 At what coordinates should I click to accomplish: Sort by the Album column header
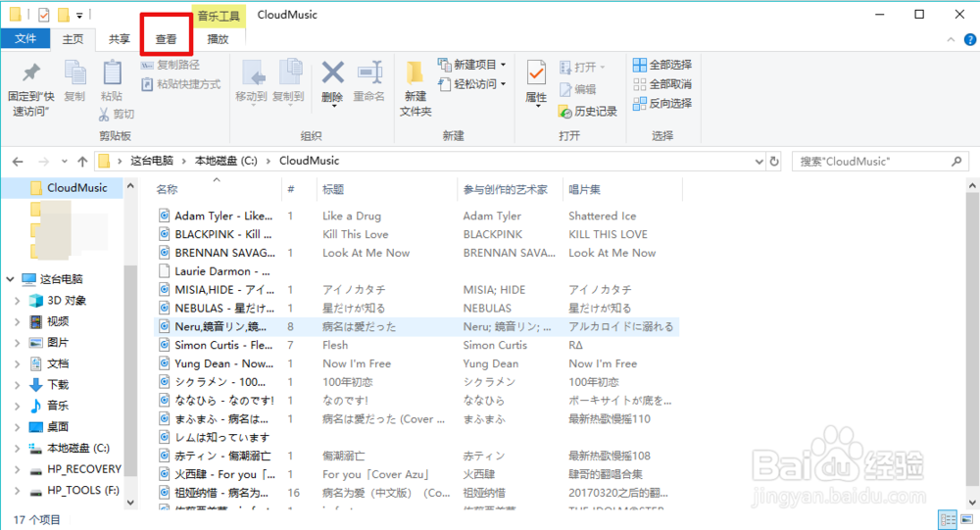(584, 189)
